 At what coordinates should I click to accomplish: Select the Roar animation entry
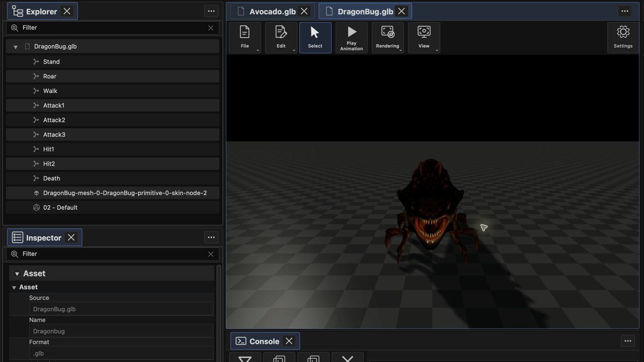[x=113, y=76]
